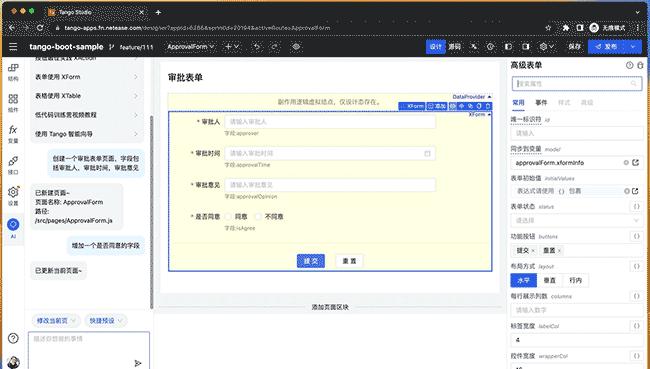Open external editor for model variable
This screenshot has width=650, height=369.
(x=635, y=163)
